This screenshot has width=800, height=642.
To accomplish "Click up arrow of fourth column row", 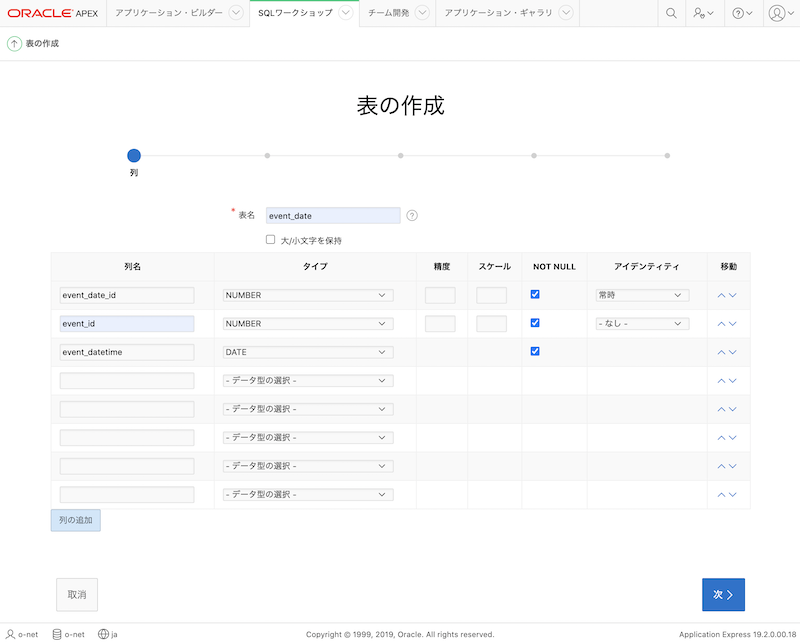I will (721, 381).
